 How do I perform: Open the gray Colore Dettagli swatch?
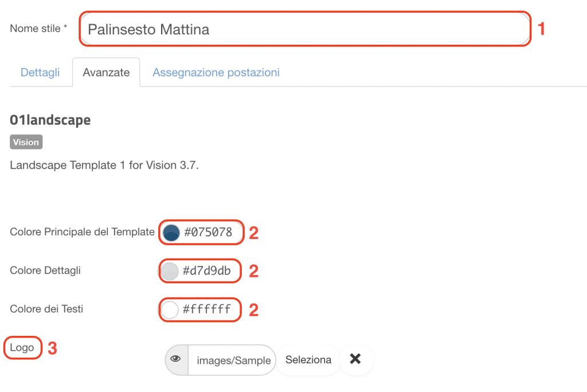pyautogui.click(x=170, y=271)
